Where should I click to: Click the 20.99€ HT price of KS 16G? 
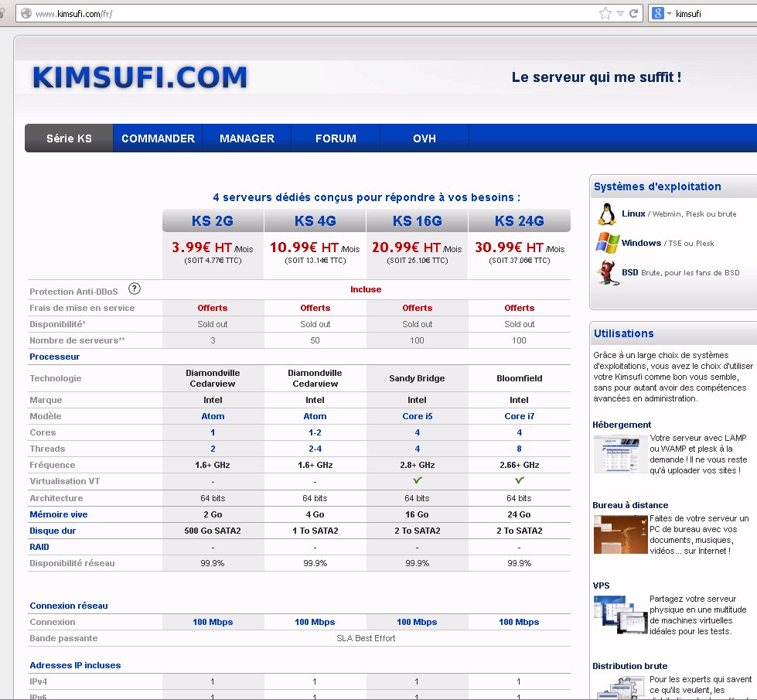pos(407,248)
